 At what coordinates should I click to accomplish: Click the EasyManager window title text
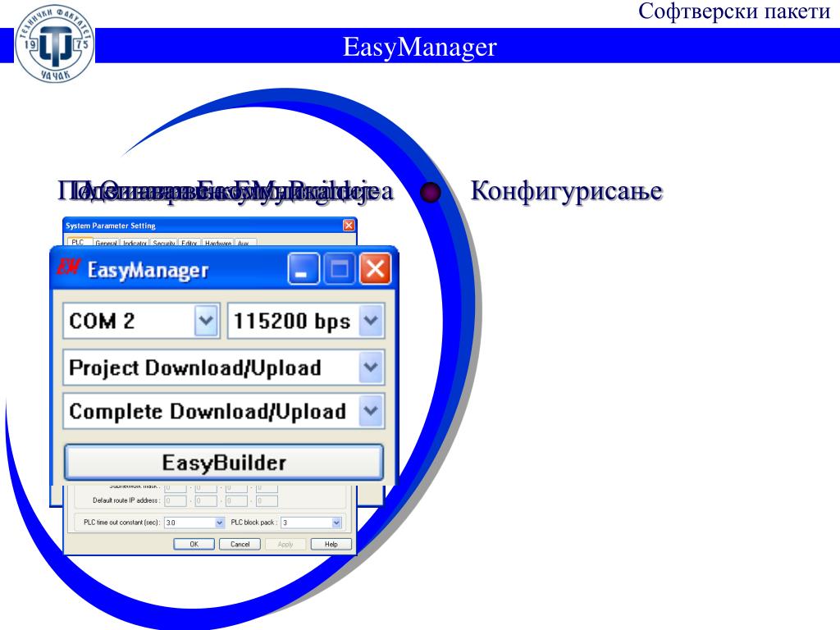tap(148, 270)
